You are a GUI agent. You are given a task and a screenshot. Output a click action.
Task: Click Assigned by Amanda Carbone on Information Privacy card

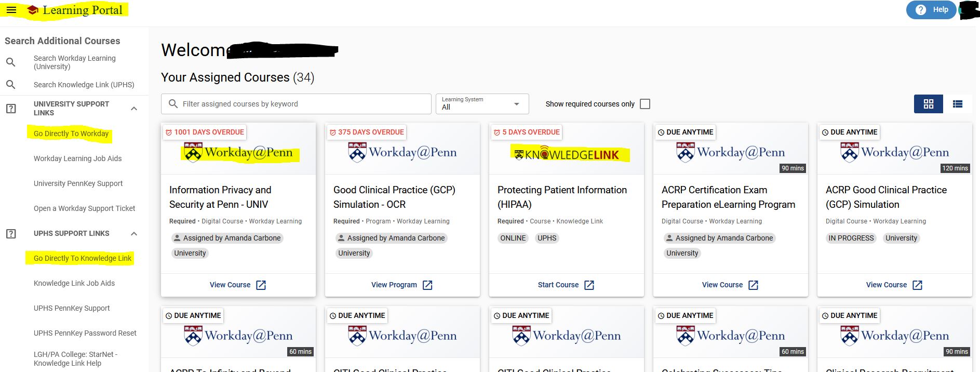227,238
